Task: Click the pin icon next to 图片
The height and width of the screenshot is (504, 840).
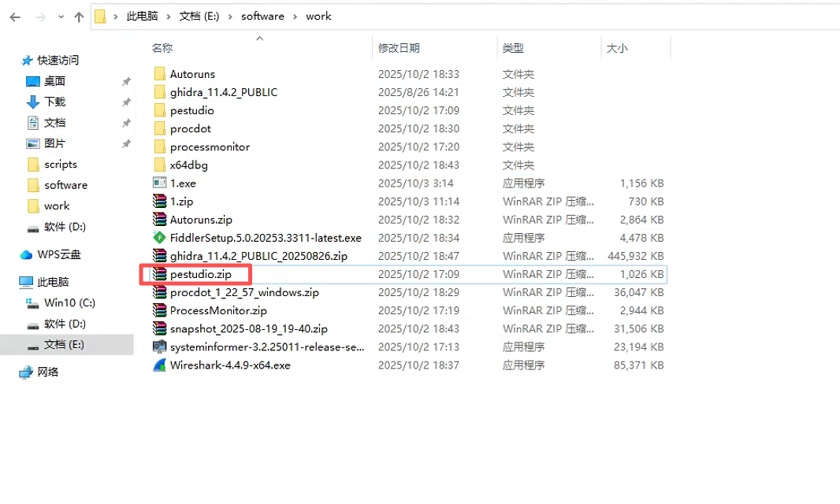Action: click(126, 144)
